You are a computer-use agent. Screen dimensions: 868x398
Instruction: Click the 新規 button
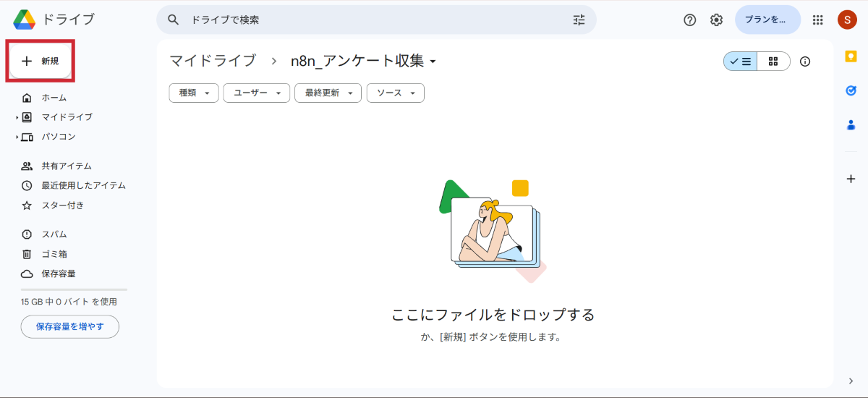click(x=41, y=62)
